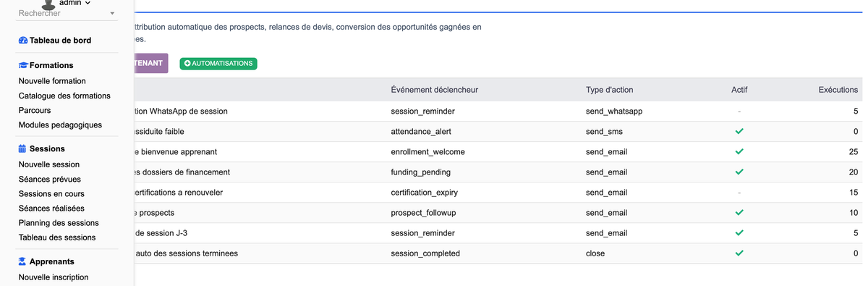The width and height of the screenshot is (868, 286).
Task: Go to Nouvelle inscription
Action: 54,277
